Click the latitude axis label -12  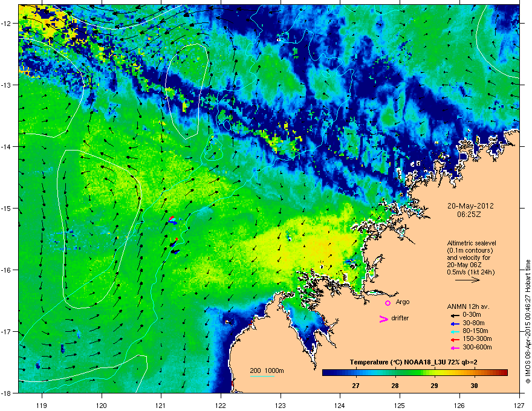[x=7, y=24]
